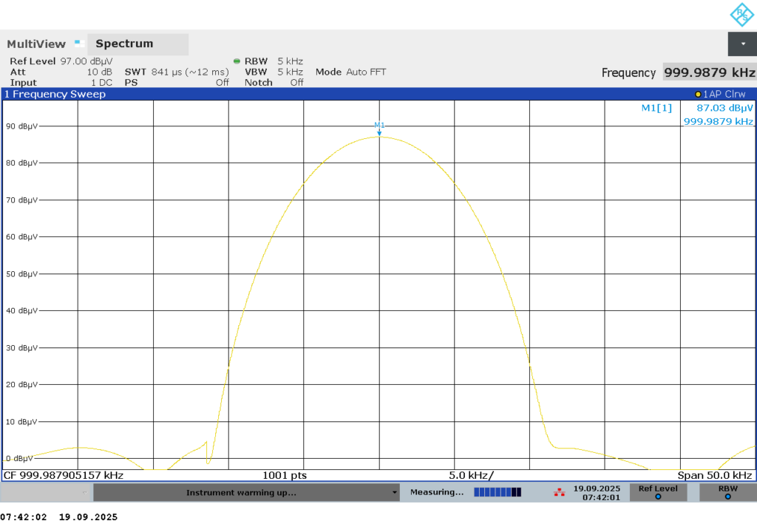Screen dimensions: 757x532
Task: Switch to the MultiView tab
Action: (x=36, y=44)
